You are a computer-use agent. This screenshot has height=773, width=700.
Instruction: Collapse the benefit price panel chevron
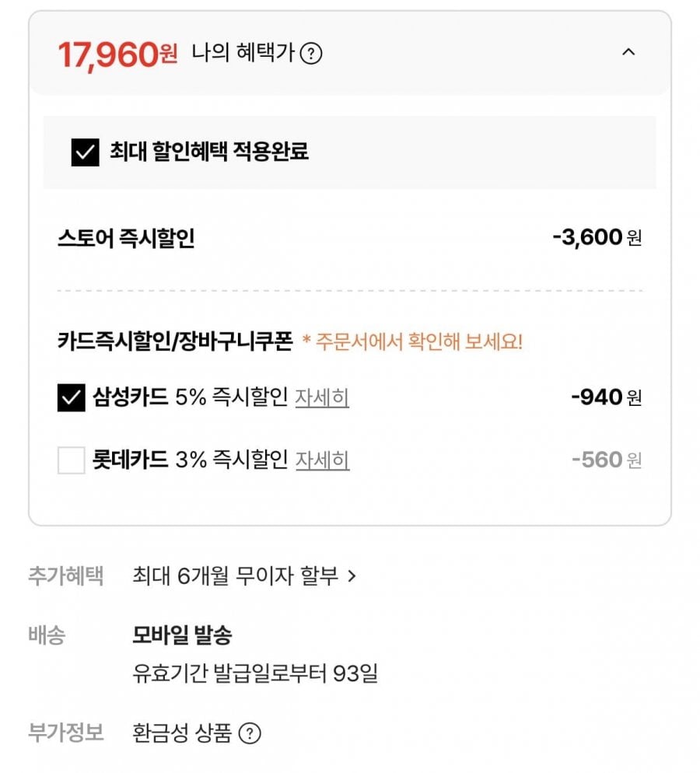(628, 53)
